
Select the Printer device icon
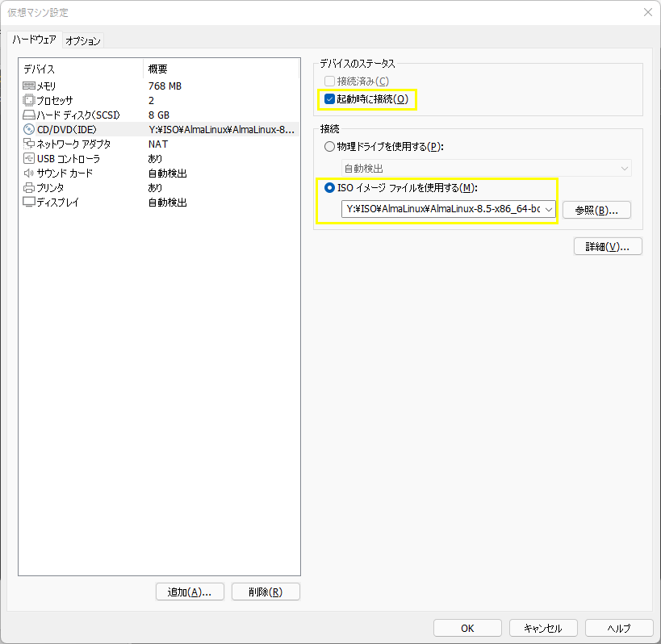click(29, 188)
